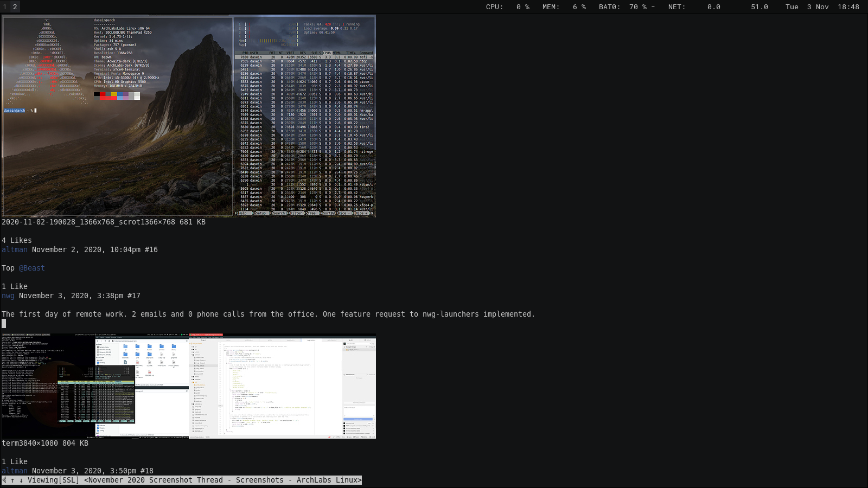This screenshot has height=488, width=868.
Task: Switch to workspace 1 in the bar
Action: 4,7
